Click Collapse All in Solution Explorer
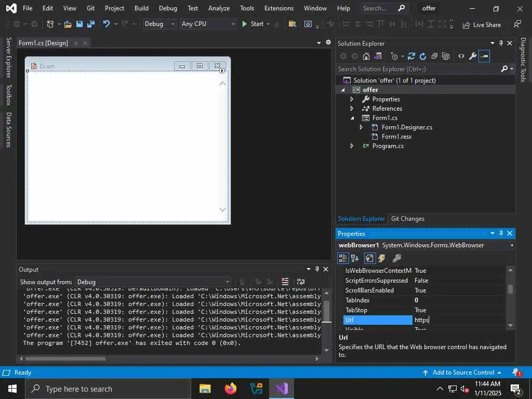Screen dimensions: 532x399 [x=434, y=56]
